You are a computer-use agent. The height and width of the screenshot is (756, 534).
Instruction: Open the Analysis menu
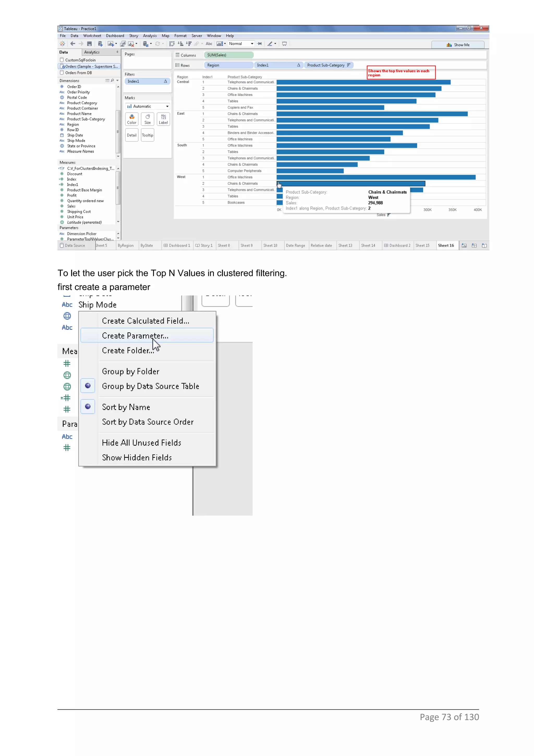150,35
